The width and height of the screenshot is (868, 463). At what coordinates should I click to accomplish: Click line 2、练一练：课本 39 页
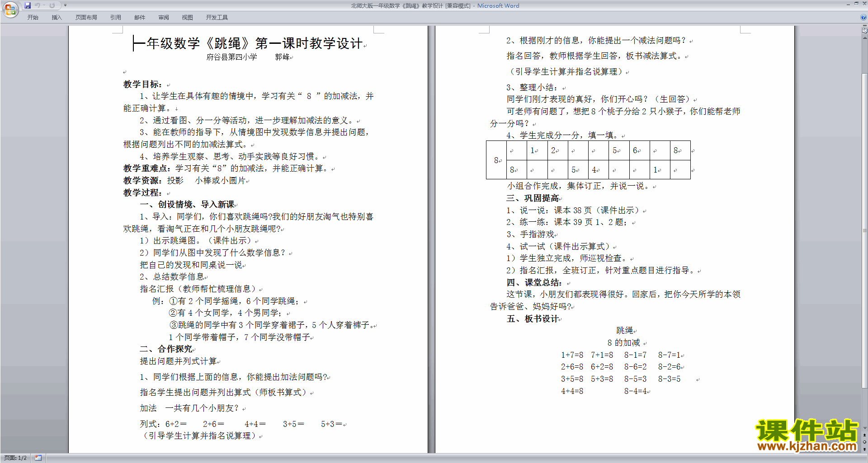[567, 222]
